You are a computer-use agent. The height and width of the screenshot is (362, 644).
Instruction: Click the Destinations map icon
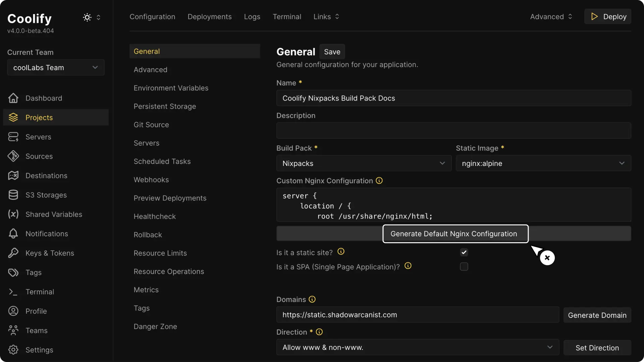click(13, 175)
